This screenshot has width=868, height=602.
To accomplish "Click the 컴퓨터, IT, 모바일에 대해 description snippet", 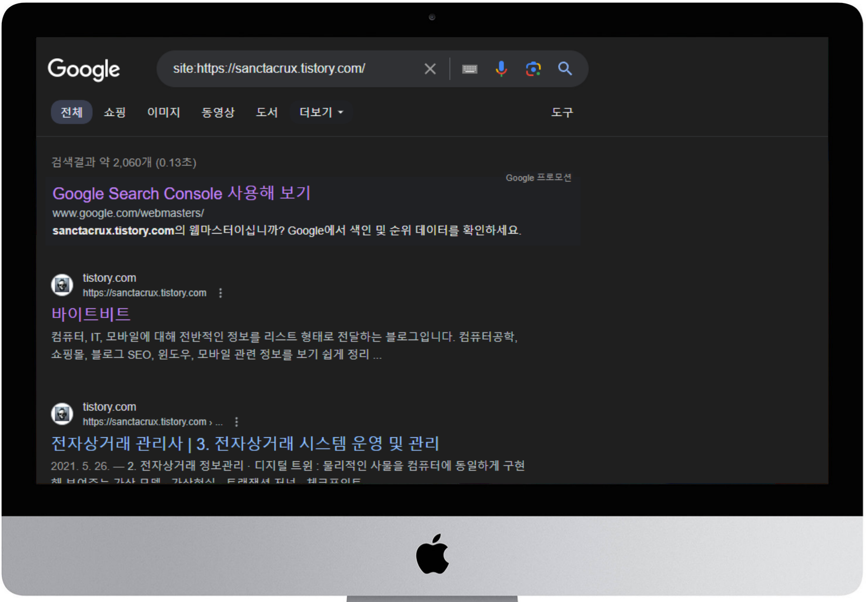I will [285, 345].
